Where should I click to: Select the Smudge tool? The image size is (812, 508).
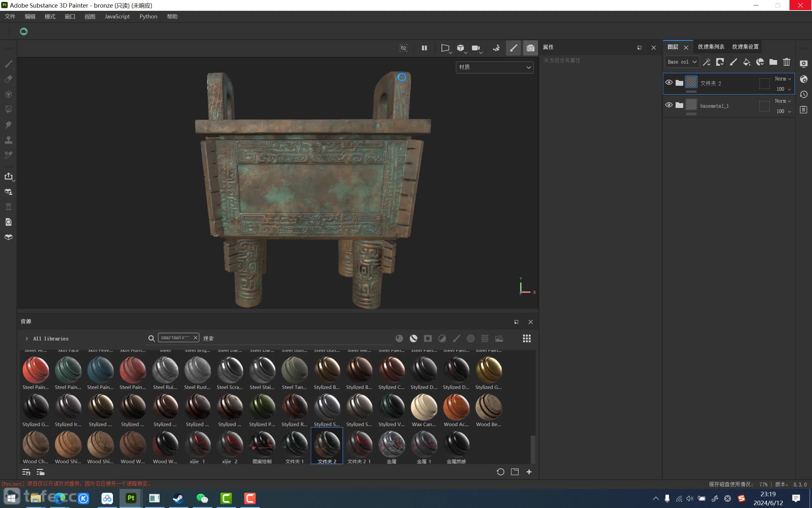tap(9, 125)
